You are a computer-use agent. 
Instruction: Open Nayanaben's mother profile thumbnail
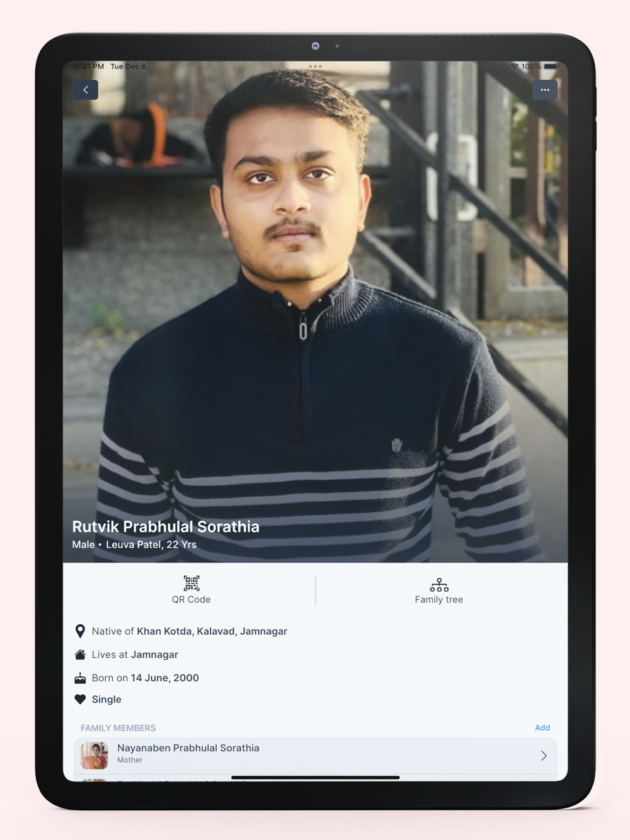94,756
